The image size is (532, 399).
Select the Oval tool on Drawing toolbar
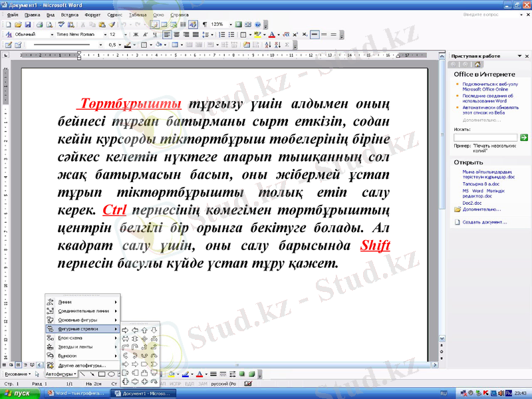click(x=112, y=374)
